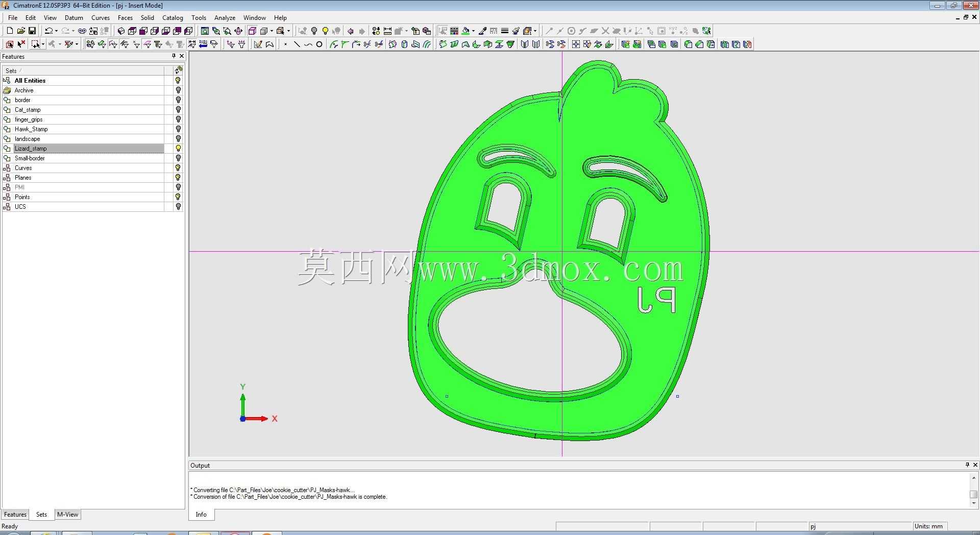The height and width of the screenshot is (535, 980).
Task: Open the Solid menu
Action: coord(148,18)
